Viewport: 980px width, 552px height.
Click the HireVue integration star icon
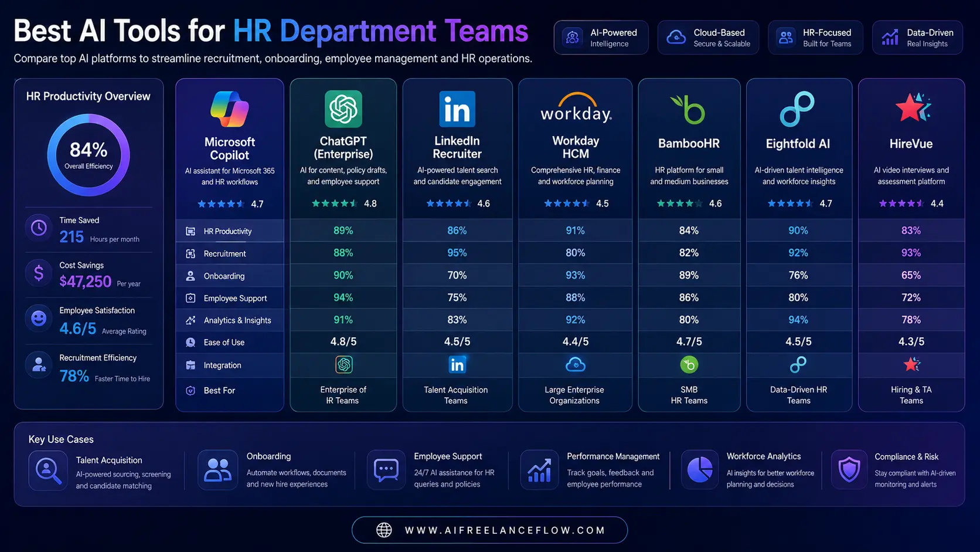click(x=911, y=364)
